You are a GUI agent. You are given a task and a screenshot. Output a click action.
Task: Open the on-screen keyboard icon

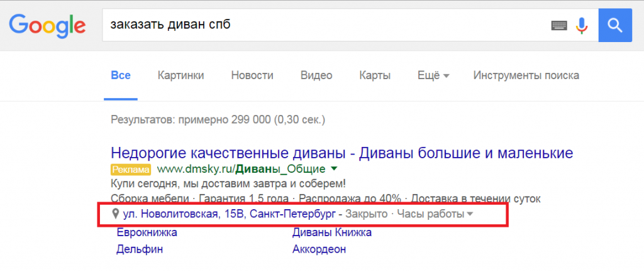[x=559, y=26]
